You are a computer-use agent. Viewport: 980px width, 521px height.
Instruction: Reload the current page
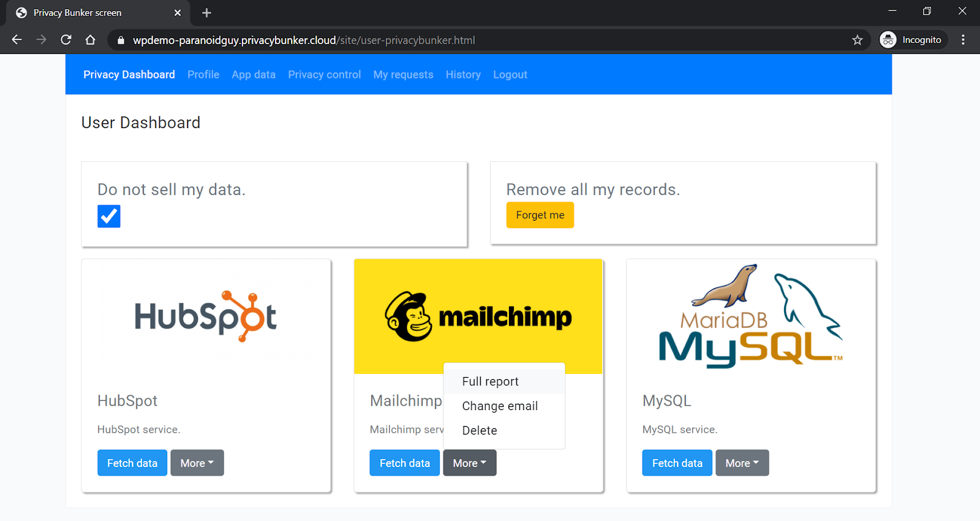66,40
